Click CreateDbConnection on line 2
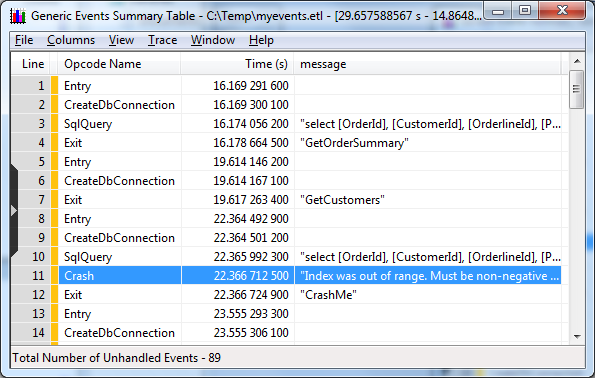This screenshot has width=595, height=378. (119, 105)
